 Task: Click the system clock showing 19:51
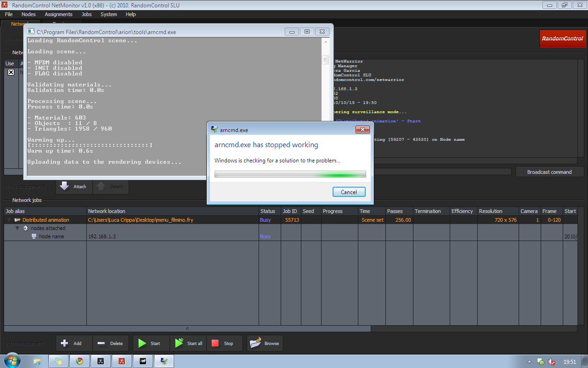(x=570, y=362)
